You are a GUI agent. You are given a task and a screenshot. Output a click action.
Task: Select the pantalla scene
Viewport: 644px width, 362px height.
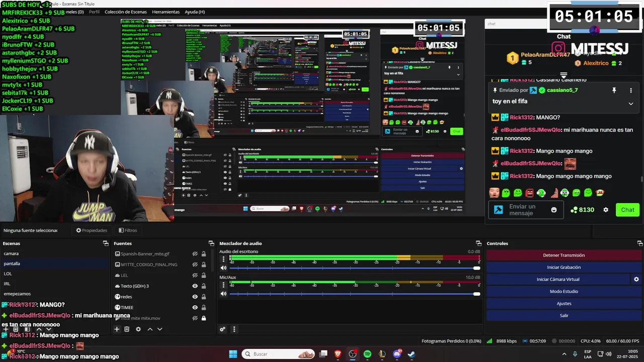(54, 263)
